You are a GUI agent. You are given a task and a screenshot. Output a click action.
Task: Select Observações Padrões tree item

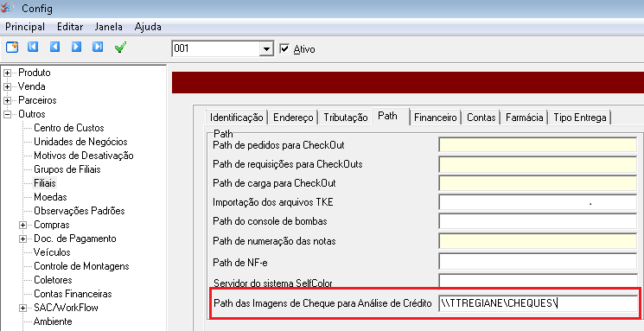[80, 211]
